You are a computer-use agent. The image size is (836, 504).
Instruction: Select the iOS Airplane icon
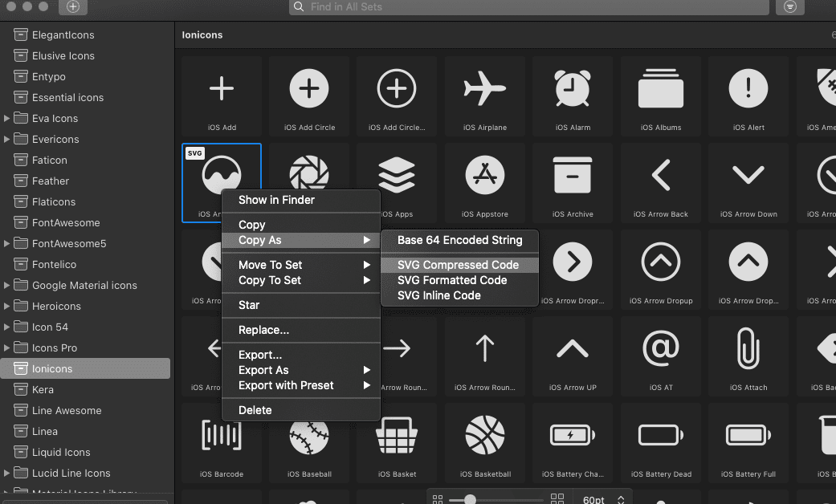tap(484, 96)
